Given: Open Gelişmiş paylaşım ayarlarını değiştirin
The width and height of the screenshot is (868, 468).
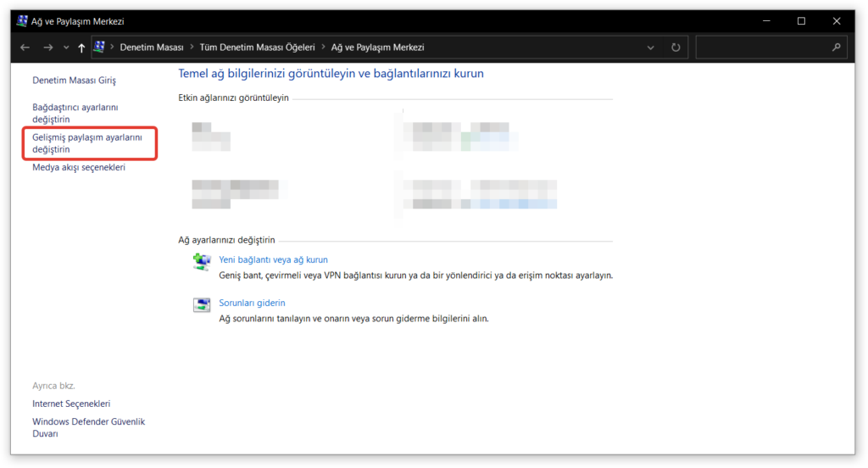Looking at the screenshot, I should coord(87,143).
